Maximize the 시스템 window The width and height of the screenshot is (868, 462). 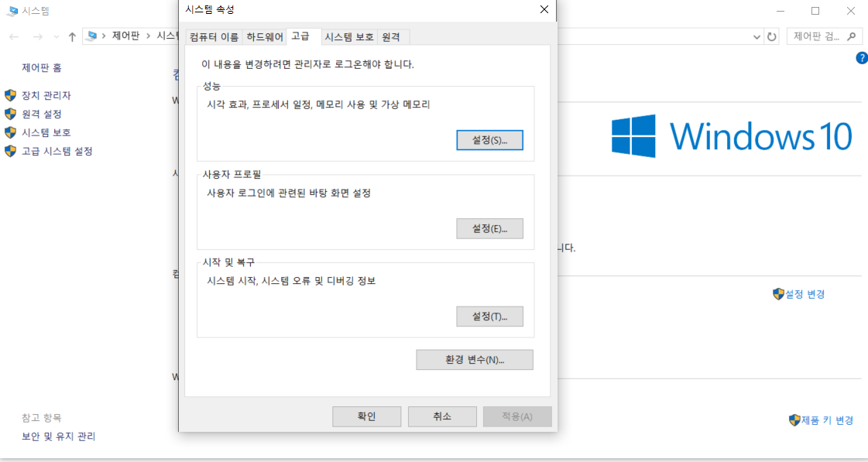815,11
